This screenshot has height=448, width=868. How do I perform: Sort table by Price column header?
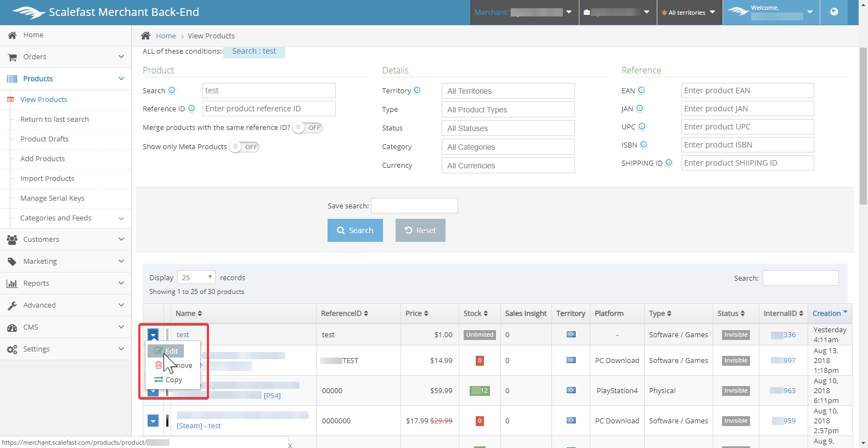coord(416,314)
